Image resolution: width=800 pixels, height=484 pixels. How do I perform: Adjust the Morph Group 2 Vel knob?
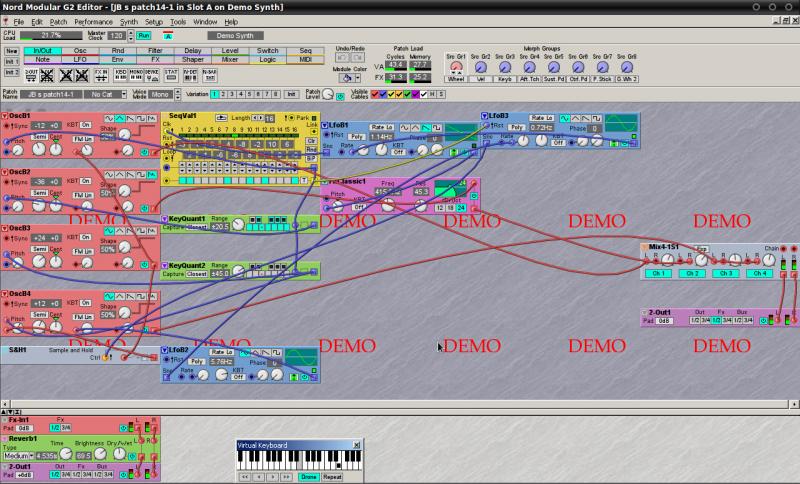(481, 67)
